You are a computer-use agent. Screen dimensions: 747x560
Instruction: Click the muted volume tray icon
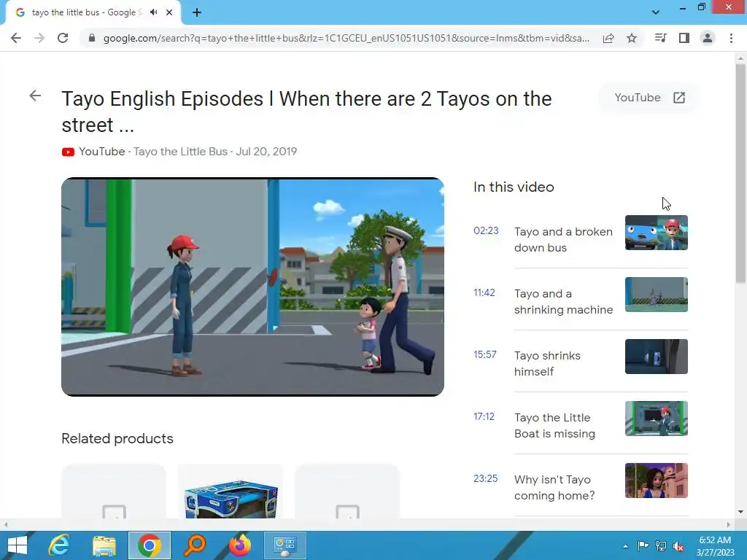click(x=678, y=546)
